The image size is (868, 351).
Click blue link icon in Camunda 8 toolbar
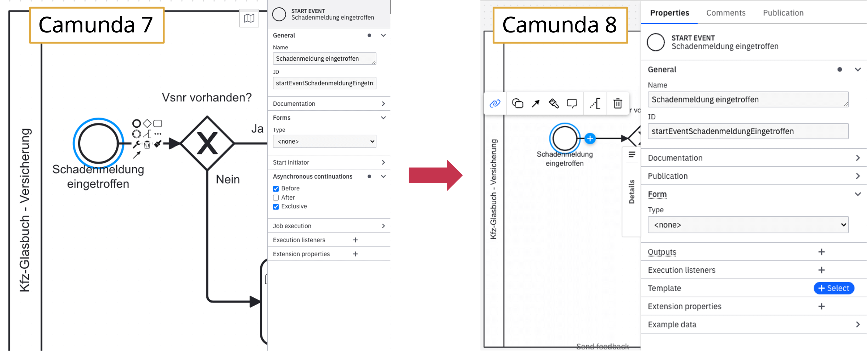click(495, 103)
